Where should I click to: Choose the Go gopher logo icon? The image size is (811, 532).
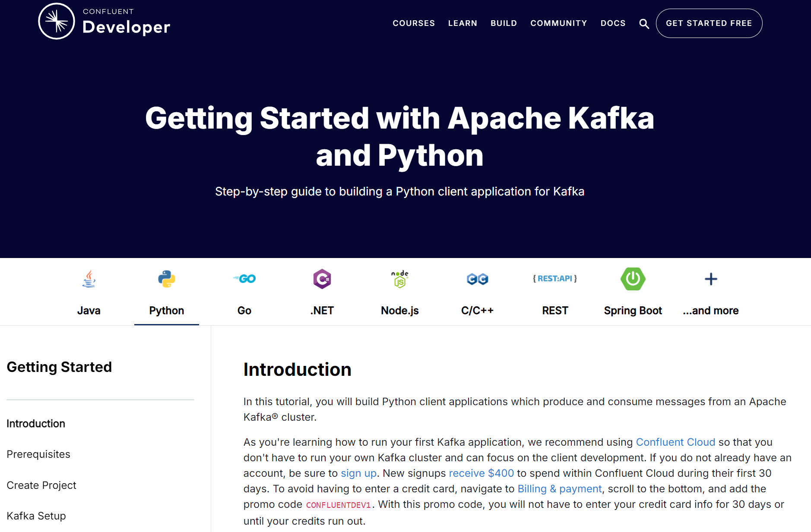244,279
